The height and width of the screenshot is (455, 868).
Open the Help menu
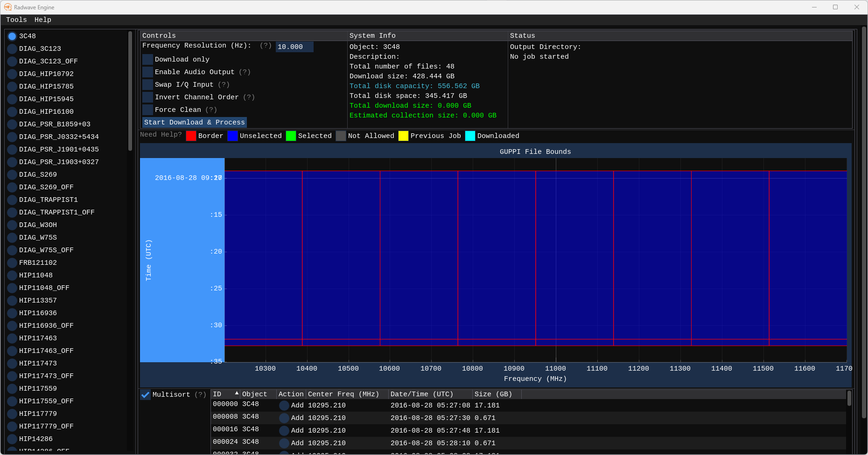click(43, 20)
